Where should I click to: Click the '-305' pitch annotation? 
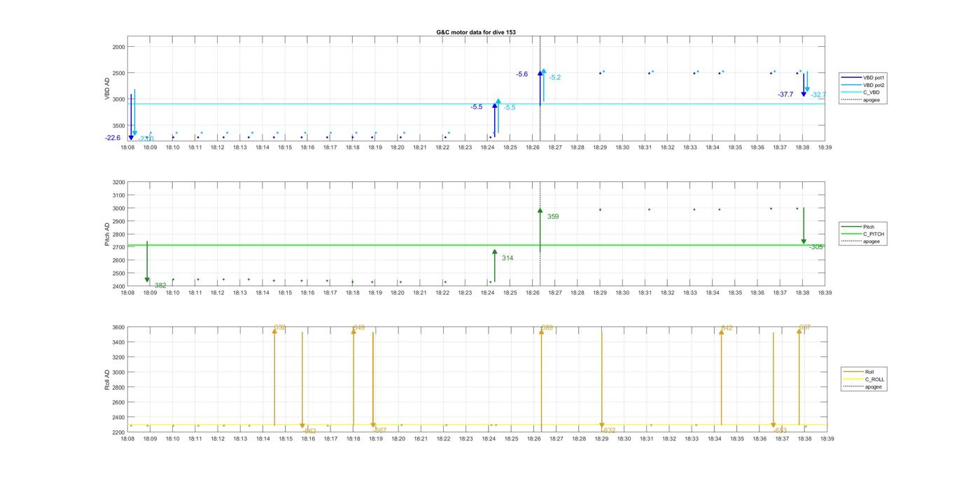click(x=816, y=247)
